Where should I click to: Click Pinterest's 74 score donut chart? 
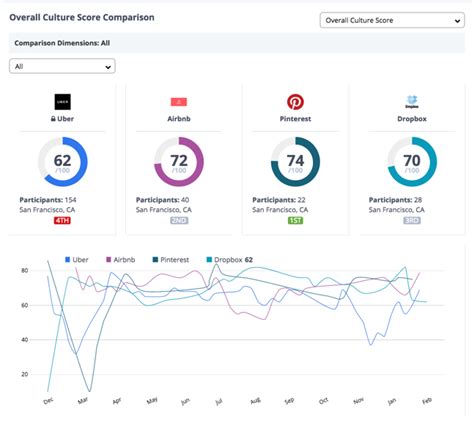295,162
